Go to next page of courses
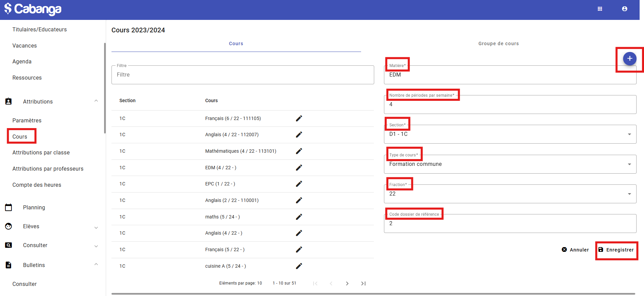 click(x=347, y=284)
